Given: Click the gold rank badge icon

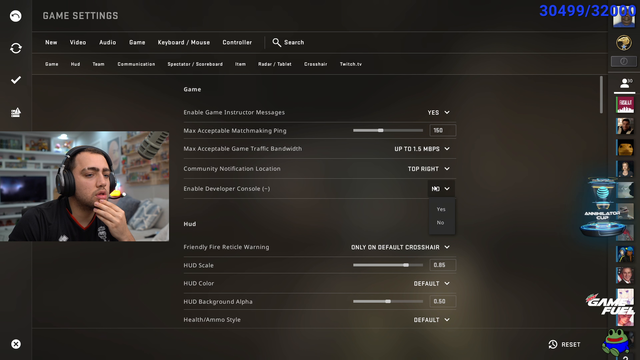Looking at the screenshot, I should pos(624,42).
